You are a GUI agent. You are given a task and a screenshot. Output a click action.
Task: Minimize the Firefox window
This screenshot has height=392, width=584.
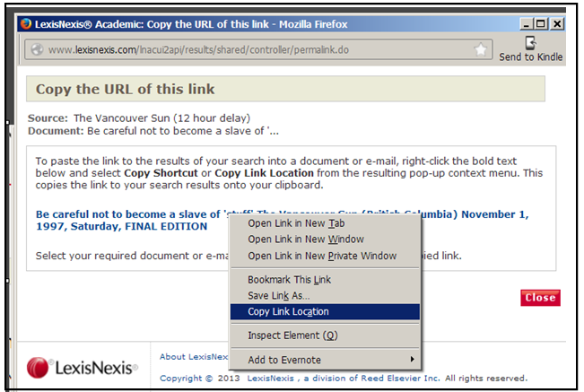[526, 24]
